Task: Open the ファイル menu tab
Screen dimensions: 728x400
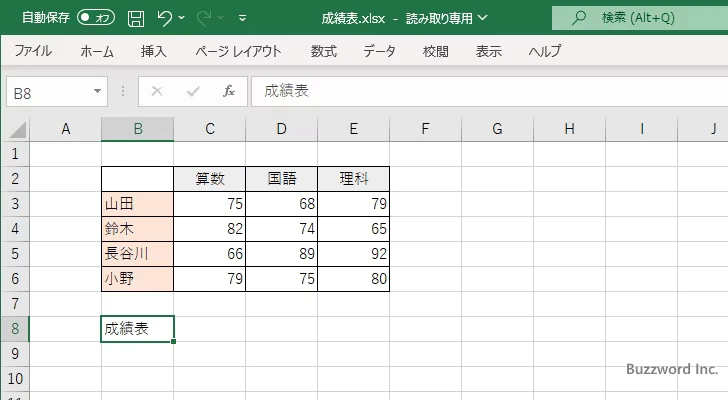Action: [x=33, y=51]
